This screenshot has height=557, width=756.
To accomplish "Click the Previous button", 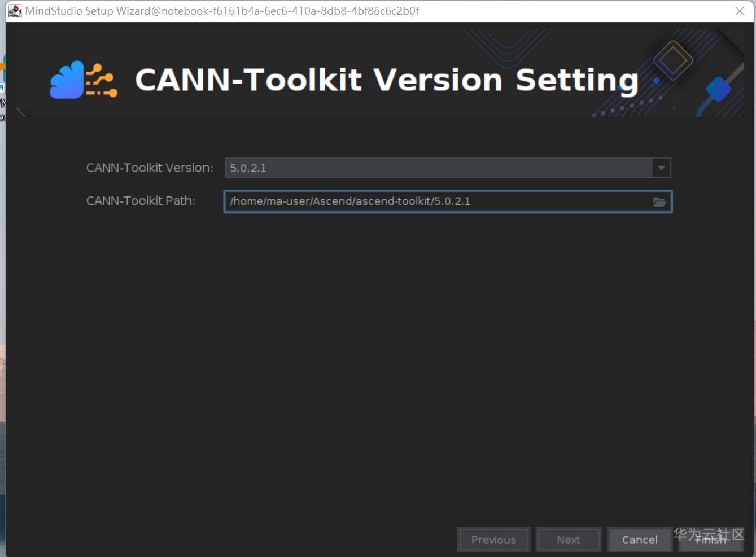I will [493, 540].
